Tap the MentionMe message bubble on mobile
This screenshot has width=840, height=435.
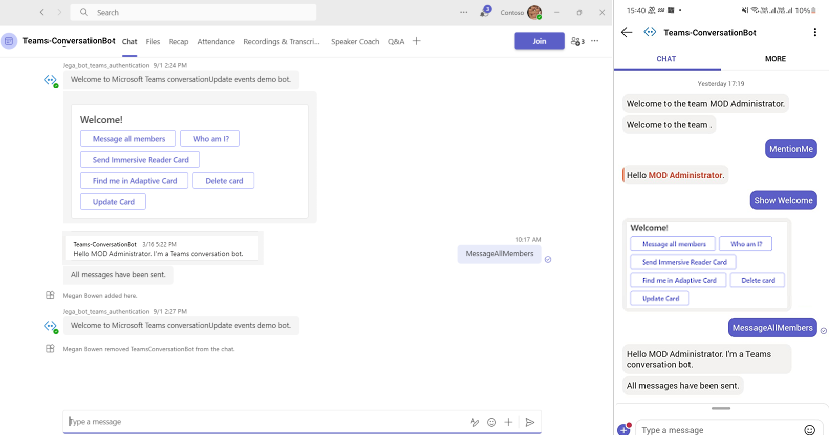coord(791,149)
